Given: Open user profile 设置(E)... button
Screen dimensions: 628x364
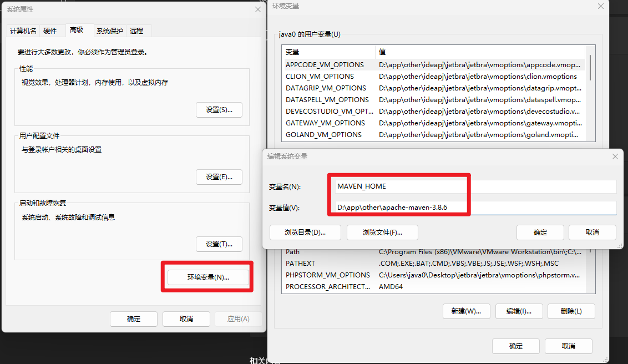Looking at the screenshot, I should [x=219, y=177].
